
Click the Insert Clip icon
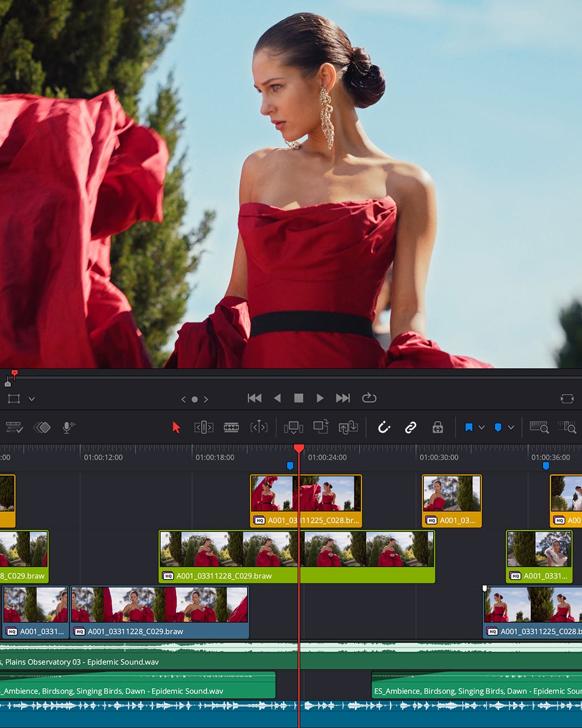point(294,428)
